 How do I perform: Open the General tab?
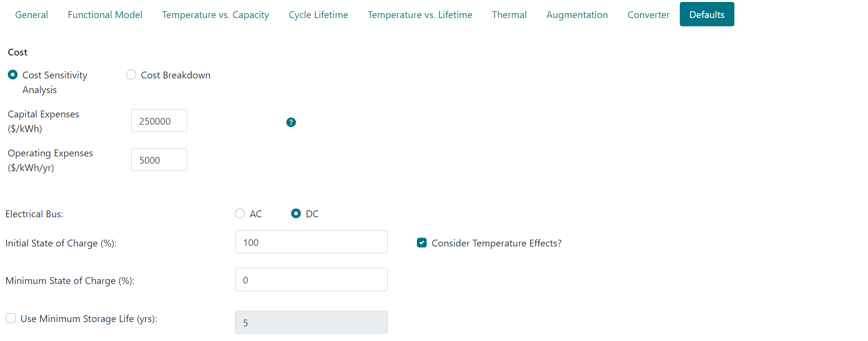click(x=32, y=15)
